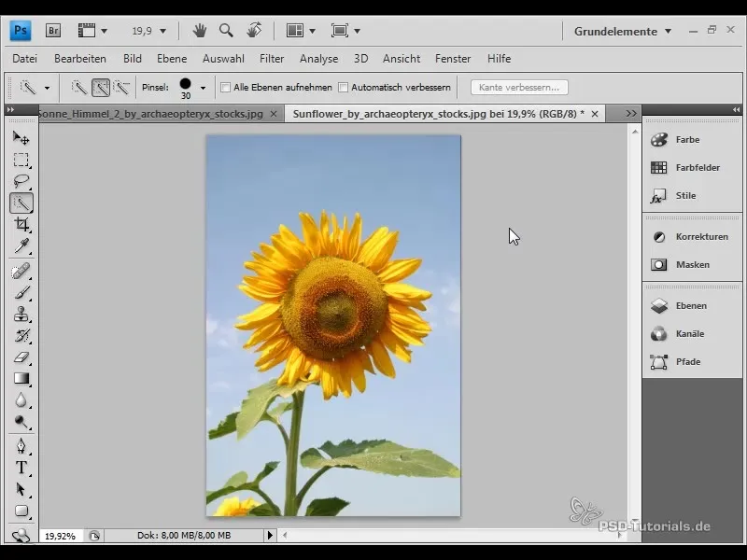The image size is (747, 560).
Task: Click the vertical scrollbar up arrow
Action: click(x=635, y=132)
